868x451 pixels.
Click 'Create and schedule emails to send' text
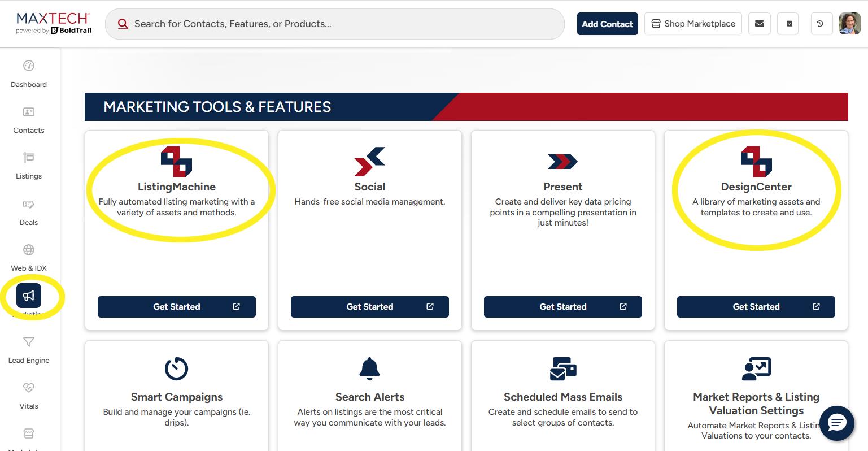click(x=563, y=418)
